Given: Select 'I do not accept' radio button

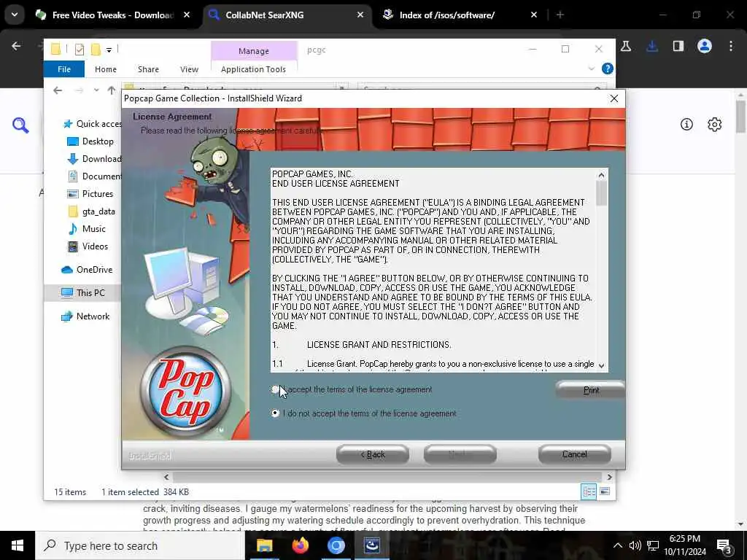Looking at the screenshot, I should (275, 413).
